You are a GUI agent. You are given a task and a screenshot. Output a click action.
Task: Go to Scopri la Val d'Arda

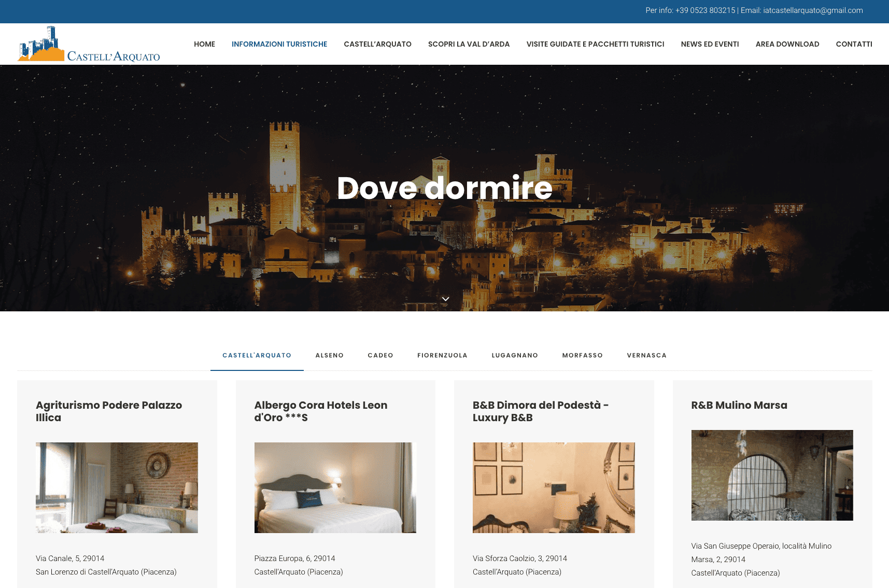pyautogui.click(x=469, y=44)
